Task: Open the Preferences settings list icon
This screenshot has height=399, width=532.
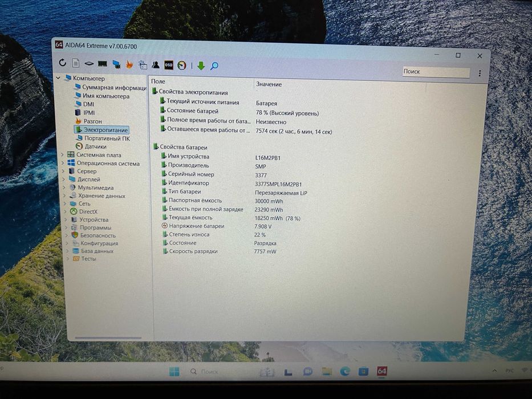Action: 143,64
